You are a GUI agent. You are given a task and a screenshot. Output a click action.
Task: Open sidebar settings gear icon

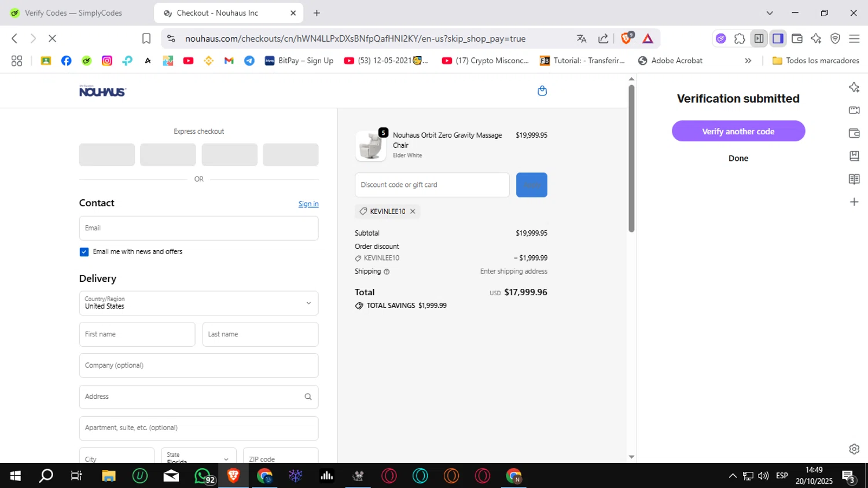pyautogui.click(x=854, y=449)
